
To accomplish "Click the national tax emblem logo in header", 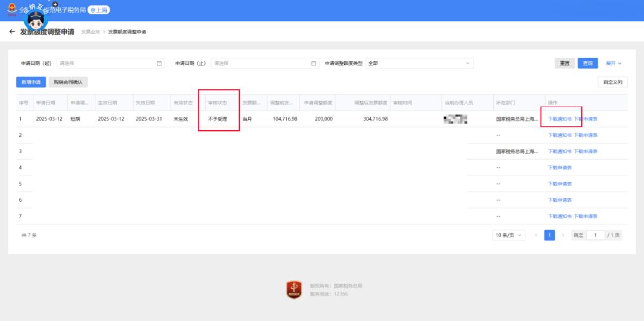I will coord(13,10).
